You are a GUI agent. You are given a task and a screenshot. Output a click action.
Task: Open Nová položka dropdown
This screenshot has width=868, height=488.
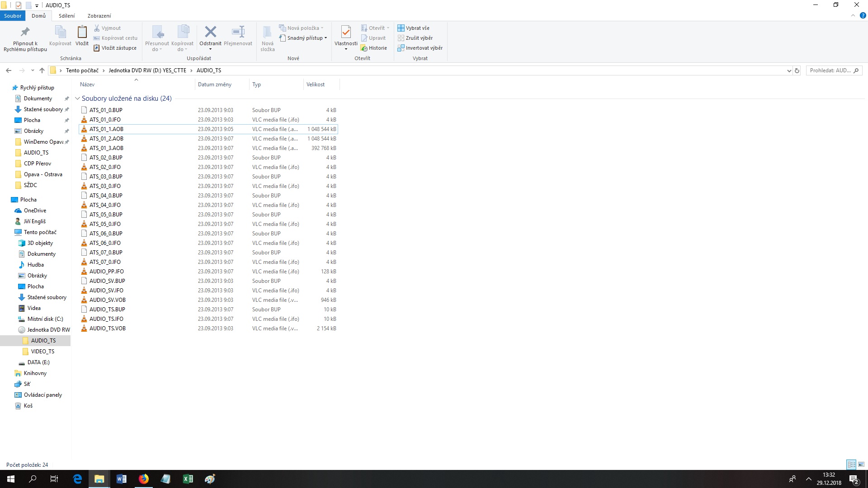pyautogui.click(x=301, y=28)
